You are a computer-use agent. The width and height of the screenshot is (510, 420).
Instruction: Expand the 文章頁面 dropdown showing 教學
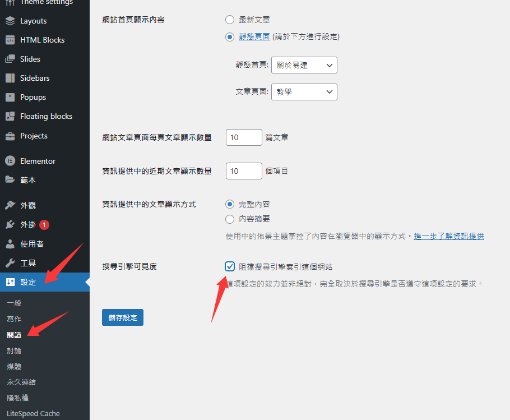click(304, 92)
